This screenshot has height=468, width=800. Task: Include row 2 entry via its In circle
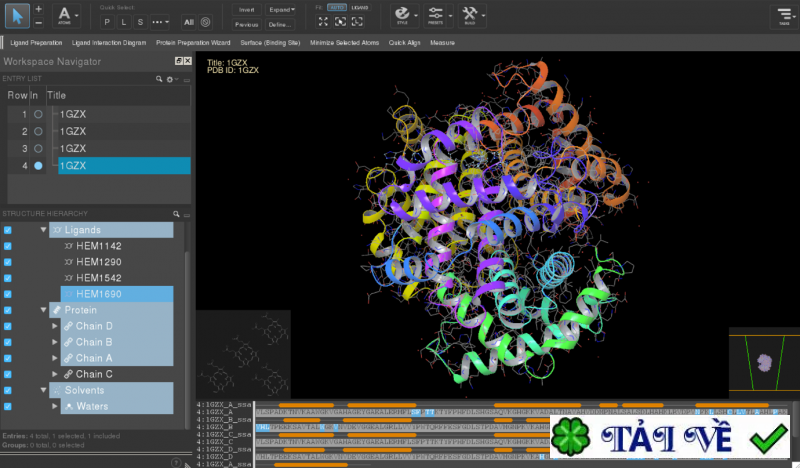[x=38, y=131]
